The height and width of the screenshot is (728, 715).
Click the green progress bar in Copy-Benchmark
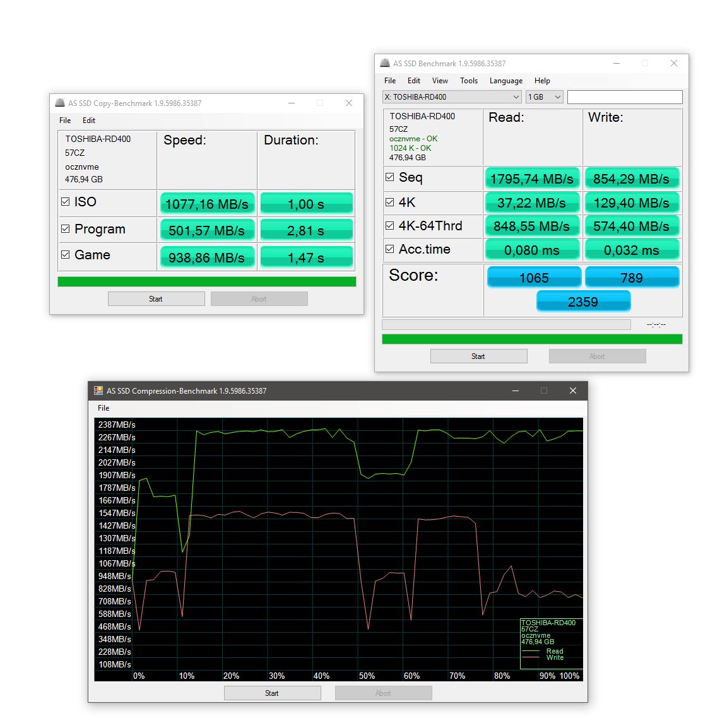click(207, 281)
